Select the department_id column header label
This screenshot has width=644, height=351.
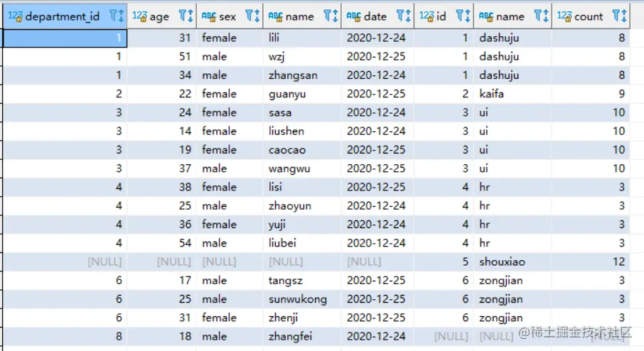63,16
